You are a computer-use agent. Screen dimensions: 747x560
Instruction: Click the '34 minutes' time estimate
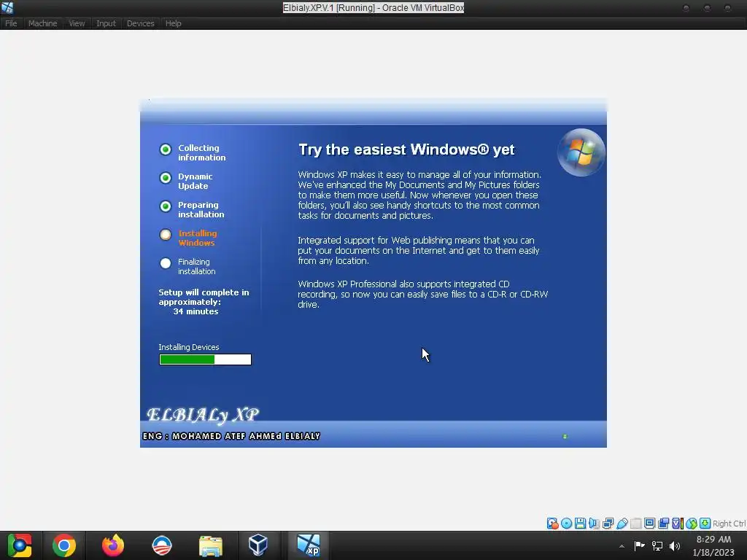(196, 311)
